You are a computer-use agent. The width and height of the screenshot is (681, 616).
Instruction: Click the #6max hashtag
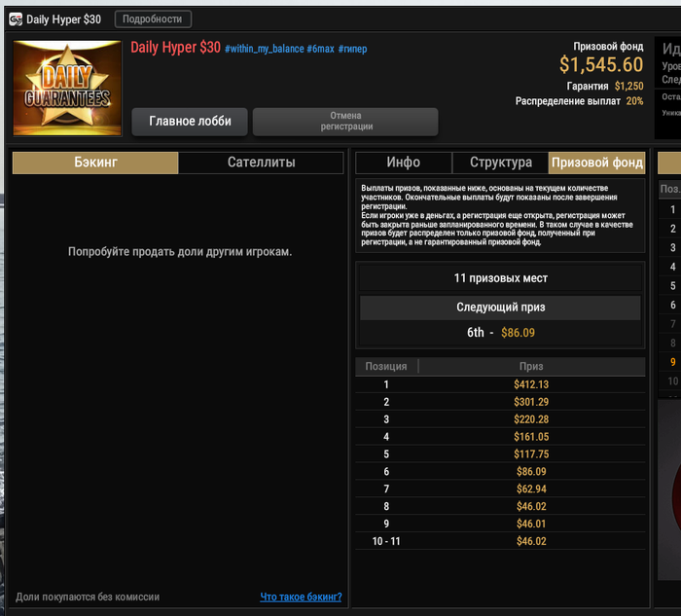[x=320, y=49]
